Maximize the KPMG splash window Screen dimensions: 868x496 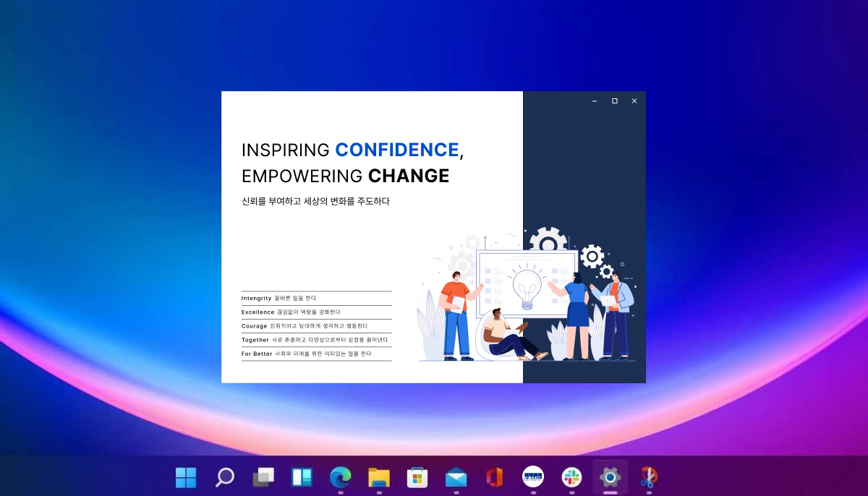615,101
